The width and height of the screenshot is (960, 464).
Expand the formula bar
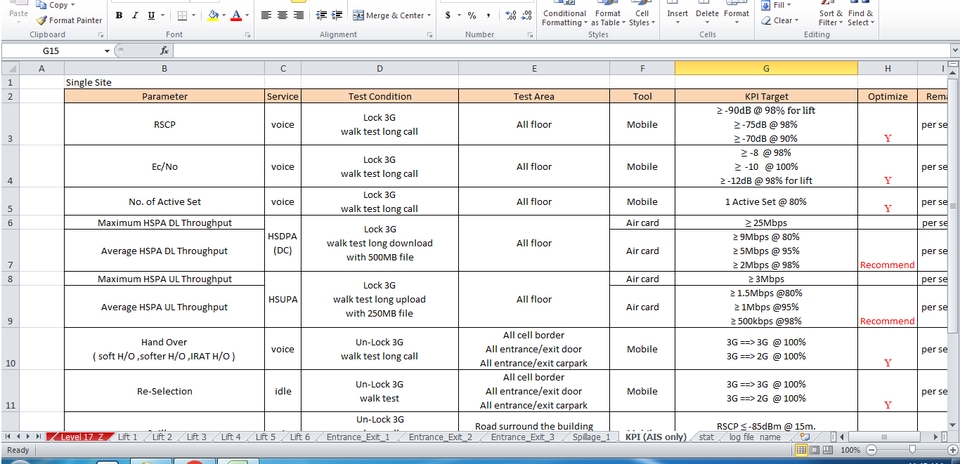coord(954,51)
